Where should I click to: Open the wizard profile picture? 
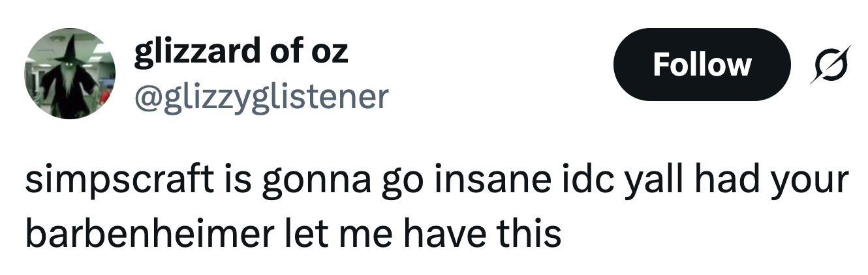[70, 73]
